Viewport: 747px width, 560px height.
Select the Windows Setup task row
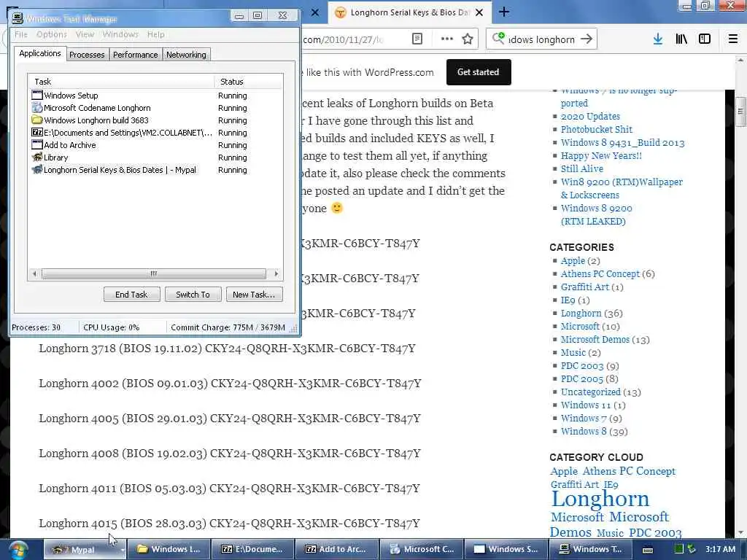pyautogui.click(x=155, y=96)
